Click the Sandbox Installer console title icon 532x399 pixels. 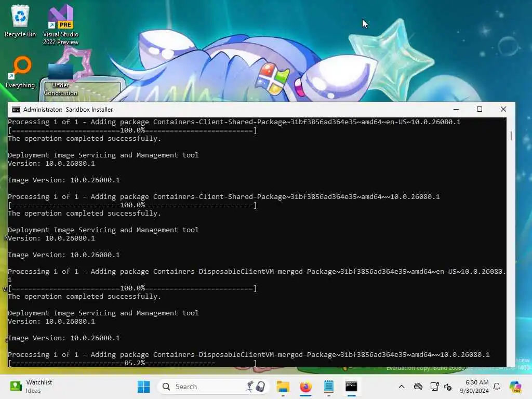16,109
